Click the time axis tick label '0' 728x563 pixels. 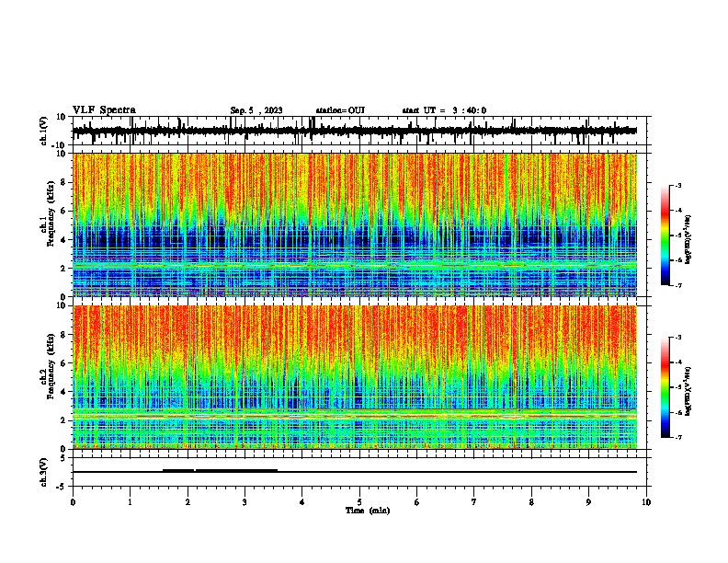click(x=73, y=501)
